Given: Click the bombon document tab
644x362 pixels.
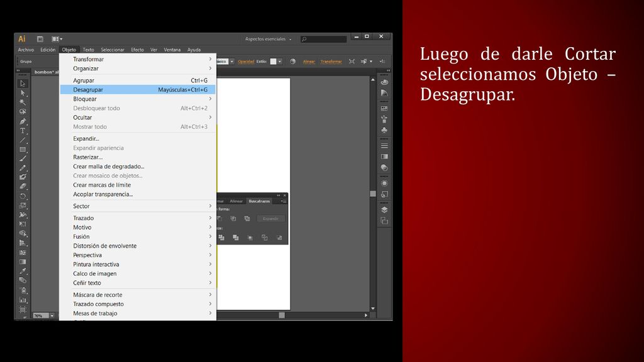Looking at the screenshot, I should [x=46, y=72].
